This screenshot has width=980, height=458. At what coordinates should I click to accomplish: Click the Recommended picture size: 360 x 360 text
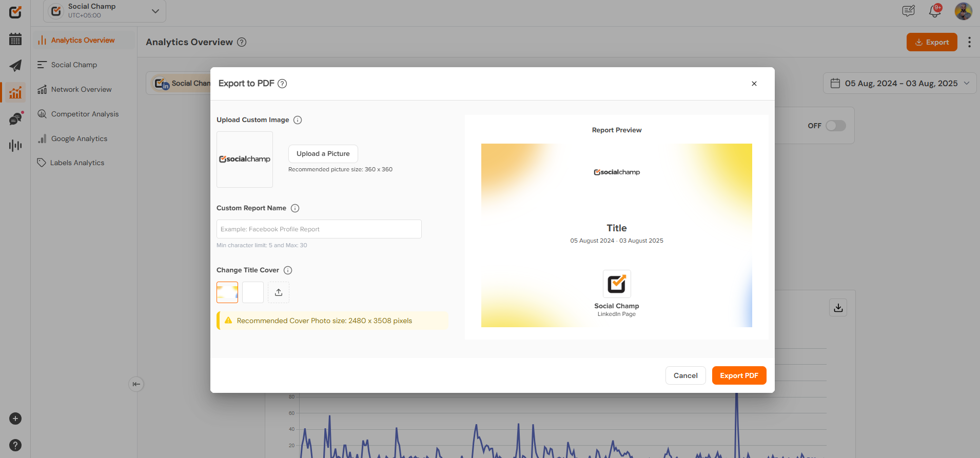click(340, 170)
